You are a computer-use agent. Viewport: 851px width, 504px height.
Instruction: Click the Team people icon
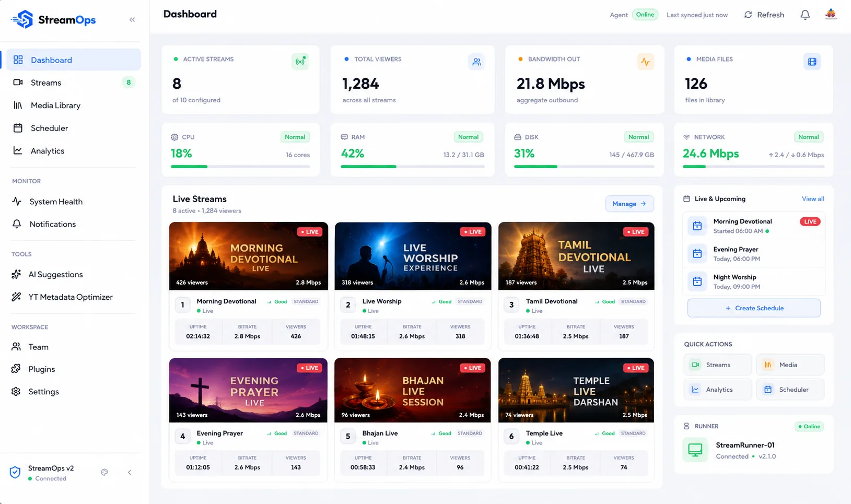tap(16, 346)
